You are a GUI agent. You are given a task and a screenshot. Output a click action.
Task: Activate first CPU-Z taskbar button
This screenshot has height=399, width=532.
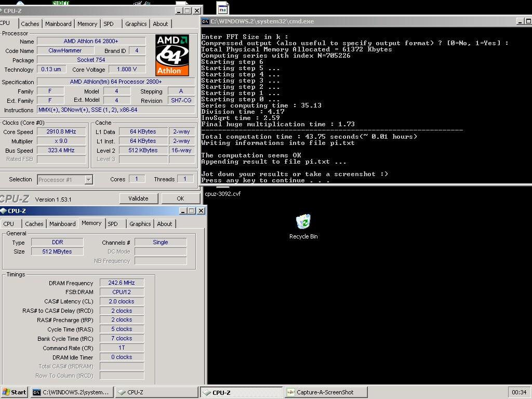pos(156,392)
